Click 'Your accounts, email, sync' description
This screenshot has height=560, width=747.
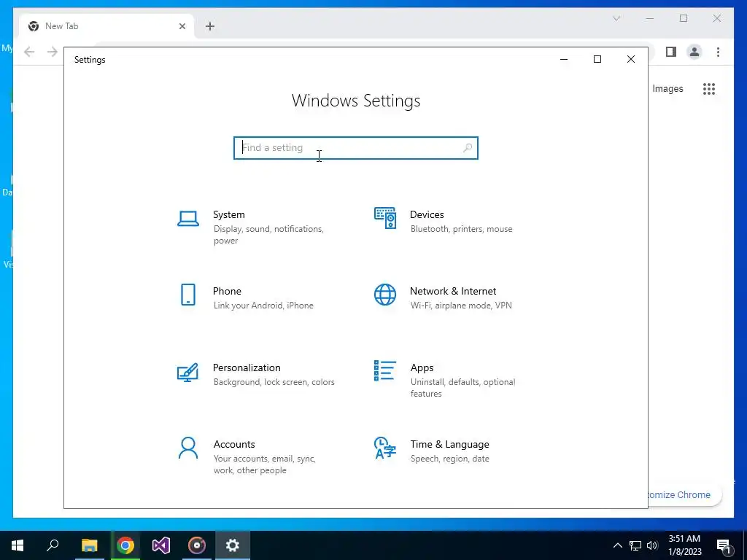pyautogui.click(x=264, y=464)
